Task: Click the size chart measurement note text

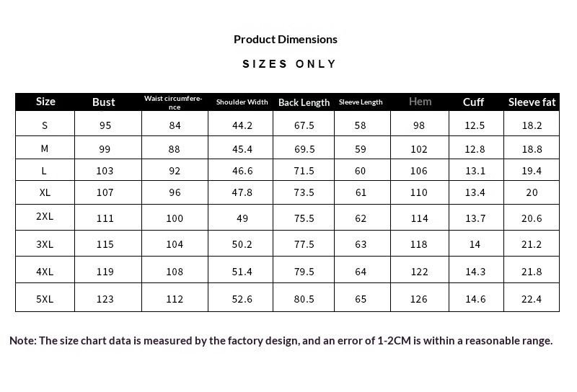Action: [281, 341]
